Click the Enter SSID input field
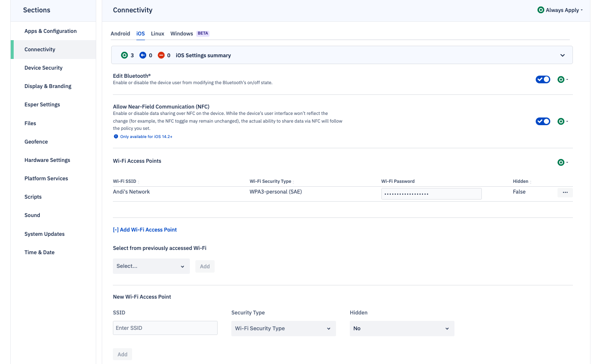 coord(165,328)
